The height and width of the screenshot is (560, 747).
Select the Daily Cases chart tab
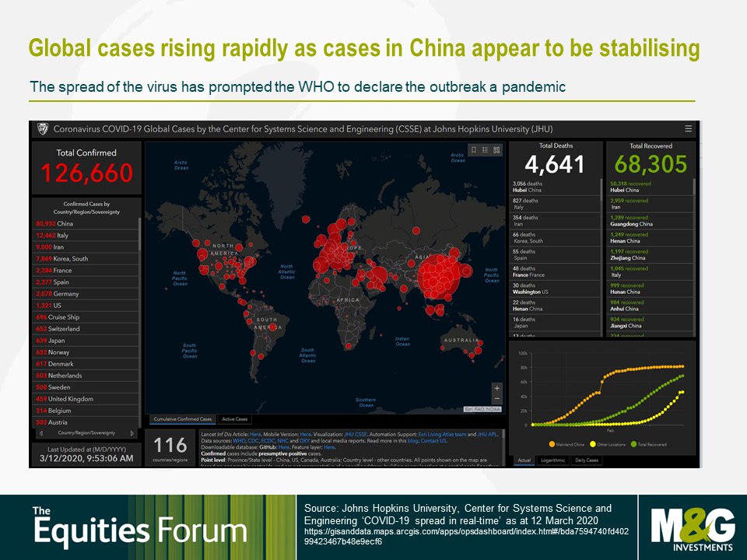pyautogui.click(x=587, y=460)
